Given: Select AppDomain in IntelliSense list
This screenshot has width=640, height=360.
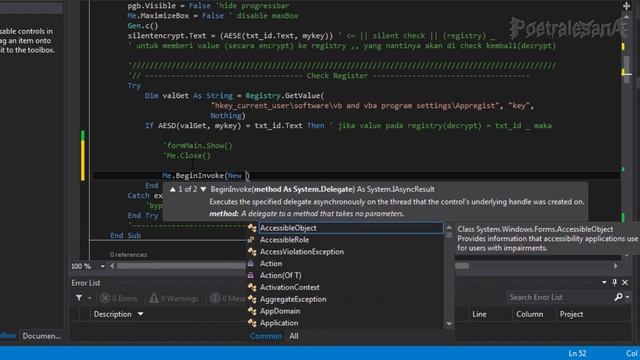Looking at the screenshot, I should pyautogui.click(x=280, y=311).
